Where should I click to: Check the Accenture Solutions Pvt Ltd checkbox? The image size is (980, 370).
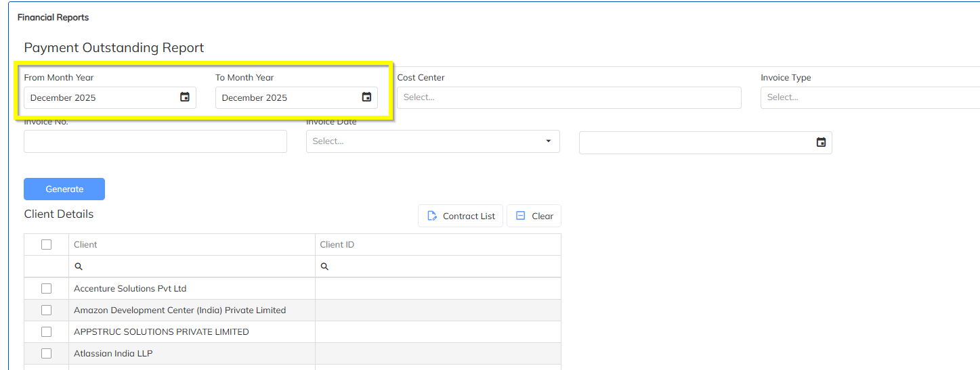pyautogui.click(x=46, y=288)
